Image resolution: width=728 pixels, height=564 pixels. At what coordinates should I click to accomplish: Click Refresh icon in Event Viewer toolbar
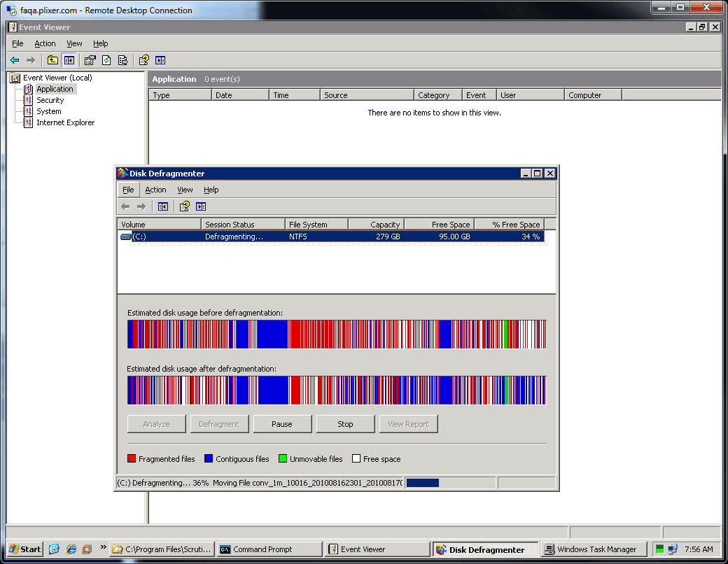point(106,60)
